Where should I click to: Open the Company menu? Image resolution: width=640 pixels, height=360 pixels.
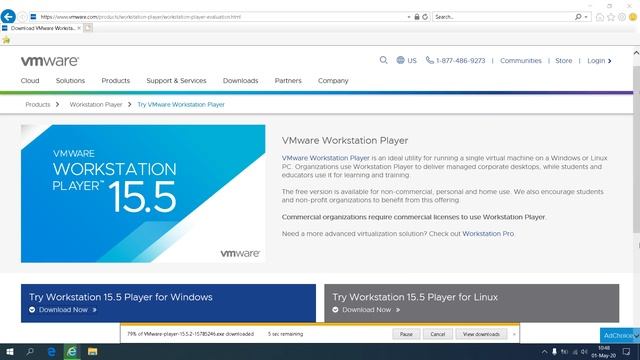pos(333,80)
